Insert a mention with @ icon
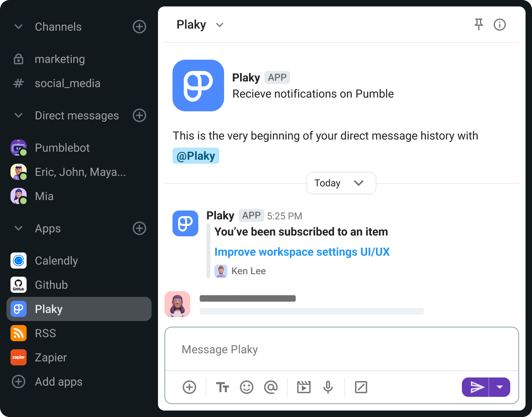 click(x=271, y=387)
